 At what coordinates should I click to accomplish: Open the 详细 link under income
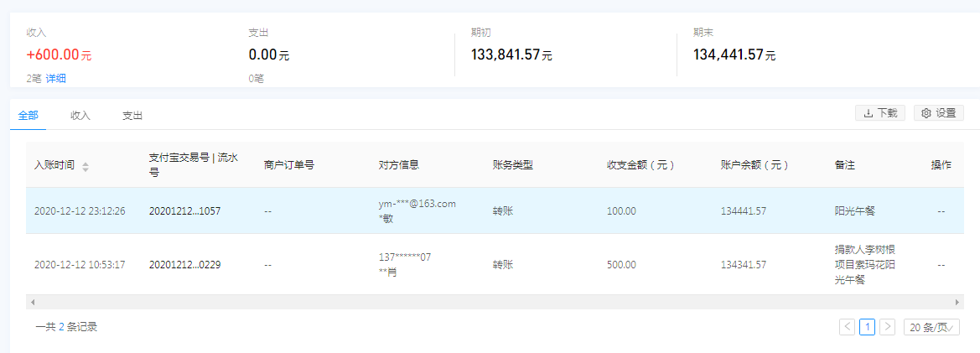(x=56, y=79)
